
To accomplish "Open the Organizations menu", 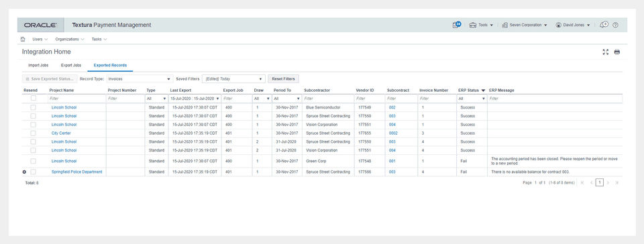I will pyautogui.click(x=70, y=40).
